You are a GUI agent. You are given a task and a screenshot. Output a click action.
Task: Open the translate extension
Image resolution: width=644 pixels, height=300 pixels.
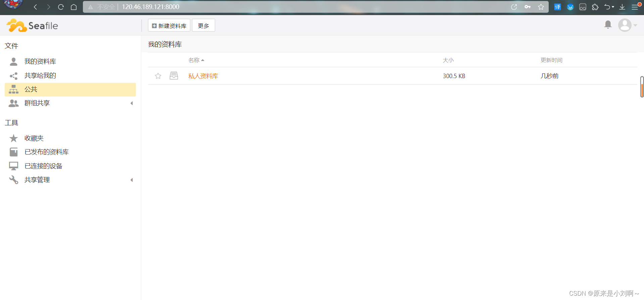click(x=557, y=7)
